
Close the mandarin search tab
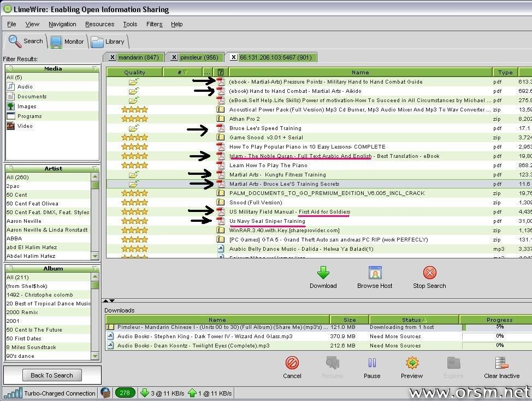pos(113,57)
